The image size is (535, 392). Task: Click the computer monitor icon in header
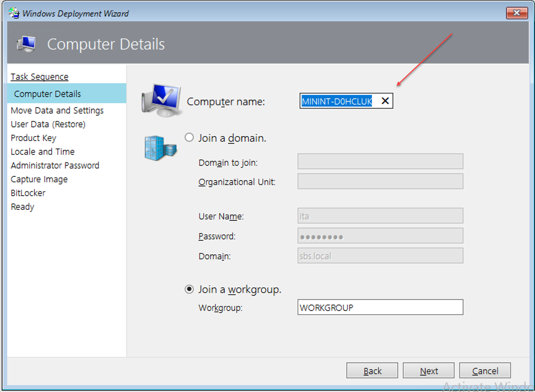pos(26,44)
